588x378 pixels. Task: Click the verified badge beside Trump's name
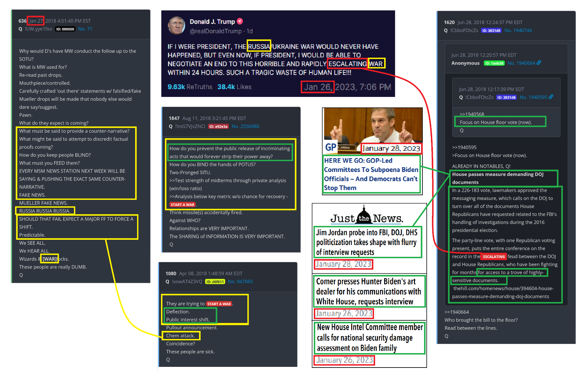[240, 21]
